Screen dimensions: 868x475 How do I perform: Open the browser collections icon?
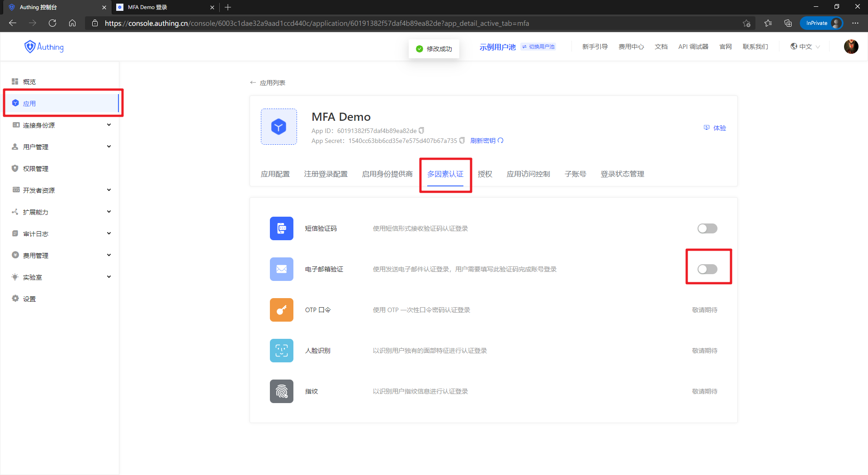point(788,23)
